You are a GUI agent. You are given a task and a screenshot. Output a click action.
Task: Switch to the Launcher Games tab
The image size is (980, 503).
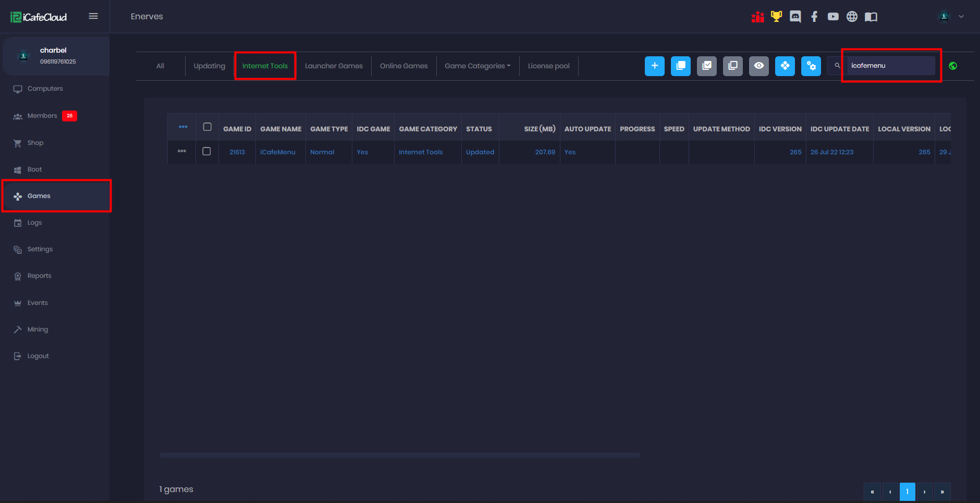[x=334, y=66]
